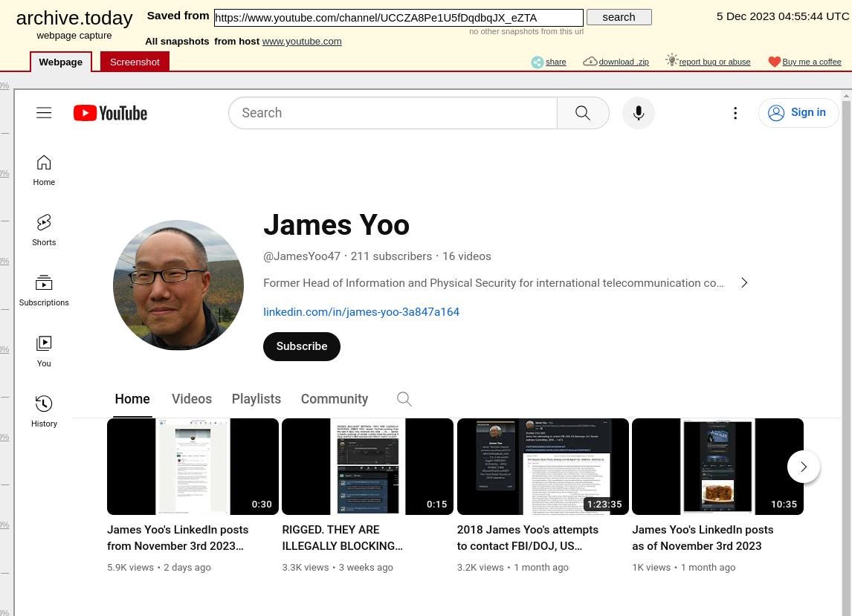Click 'All snapshots' label
The image size is (852, 616).
(x=177, y=42)
